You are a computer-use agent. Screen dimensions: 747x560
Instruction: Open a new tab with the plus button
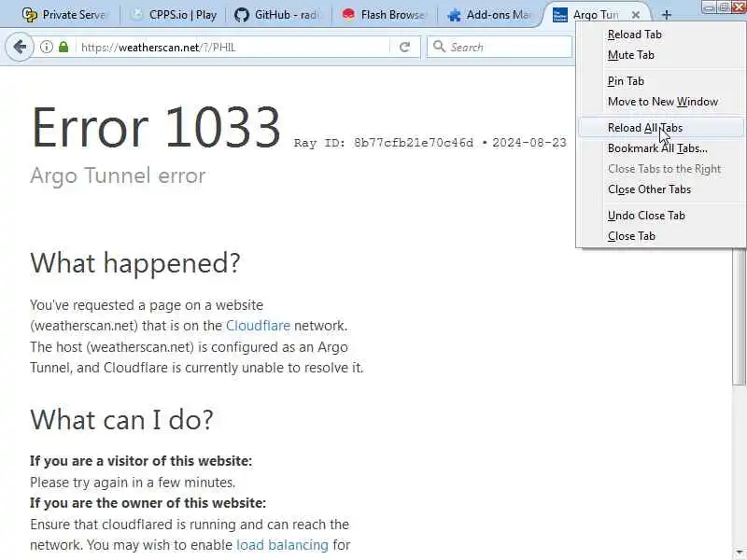667,15
